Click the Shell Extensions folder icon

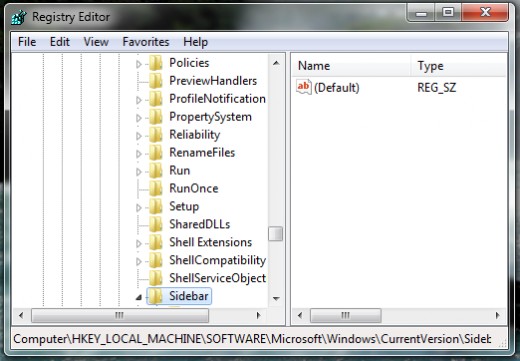[x=156, y=242]
